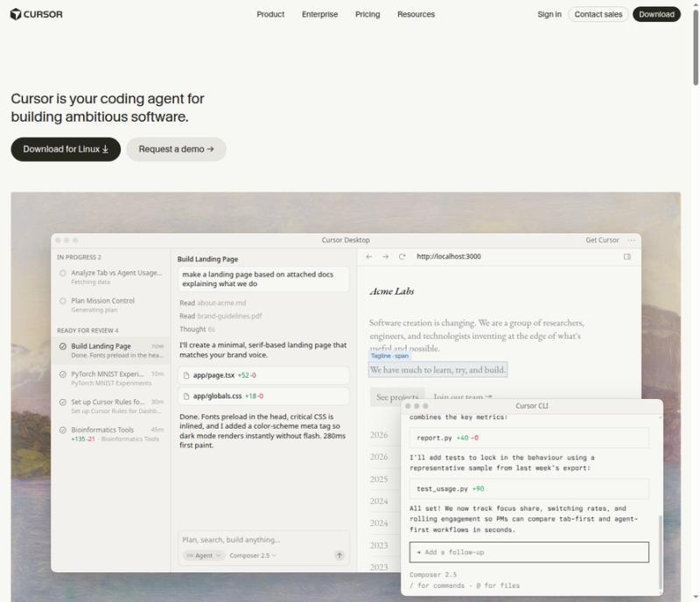Open the app/page.tsx file change

coord(263,375)
